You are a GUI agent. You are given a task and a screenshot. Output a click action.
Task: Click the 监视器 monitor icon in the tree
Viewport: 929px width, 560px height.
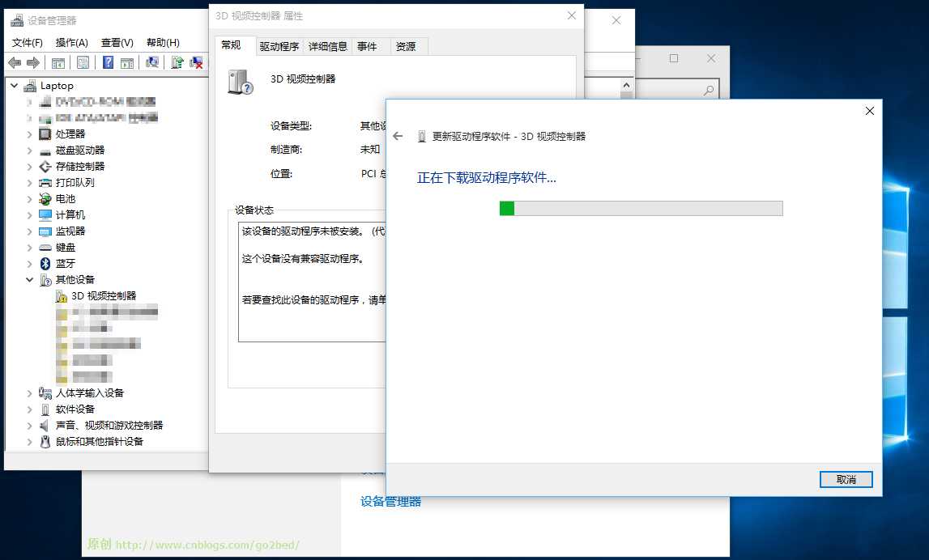[x=45, y=231]
